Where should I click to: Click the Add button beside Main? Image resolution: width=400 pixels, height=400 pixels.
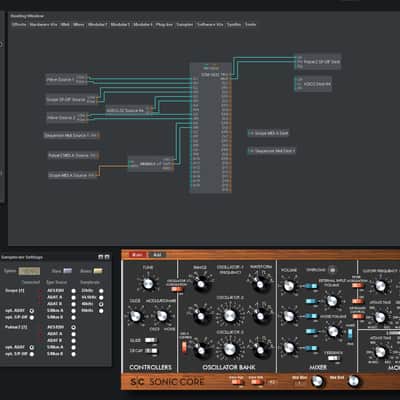157,255
